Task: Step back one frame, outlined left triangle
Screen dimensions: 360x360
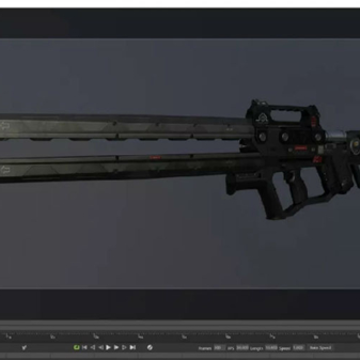Action: coord(93,347)
